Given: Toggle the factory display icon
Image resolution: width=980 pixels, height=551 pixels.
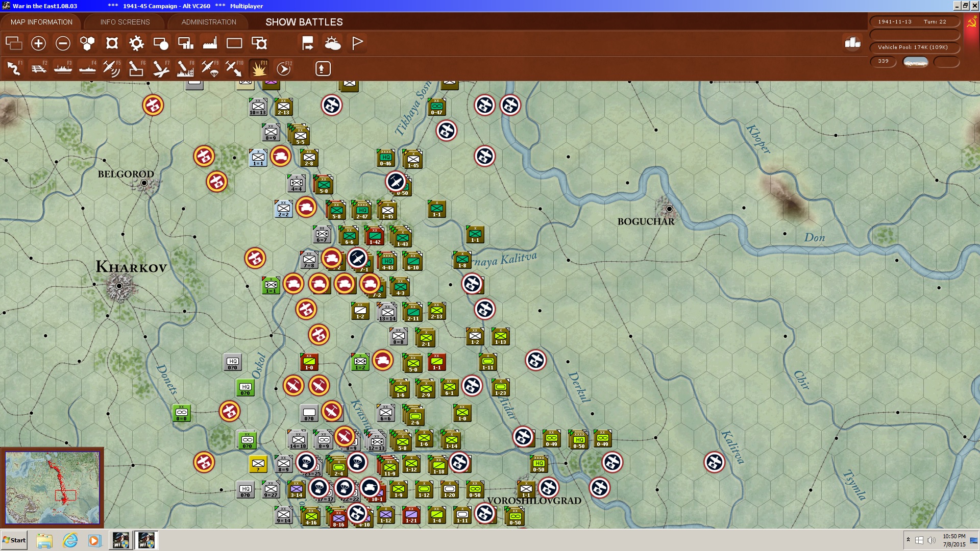Looking at the screenshot, I should pyautogui.click(x=210, y=43).
